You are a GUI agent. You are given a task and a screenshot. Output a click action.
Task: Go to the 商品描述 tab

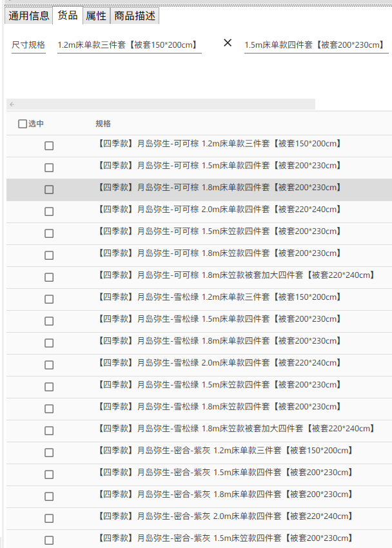[x=134, y=16]
